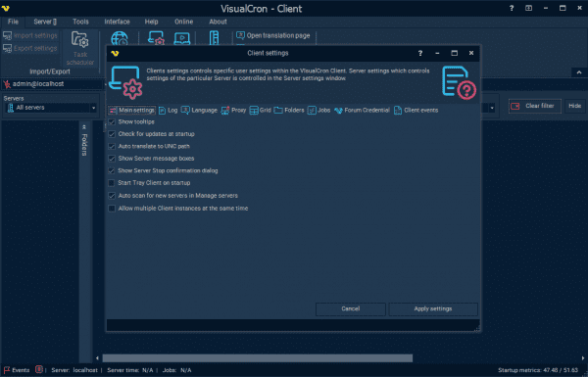This screenshot has width=588, height=377.
Task: Click the ribbon display options icon in title bar
Action: coord(529,8)
